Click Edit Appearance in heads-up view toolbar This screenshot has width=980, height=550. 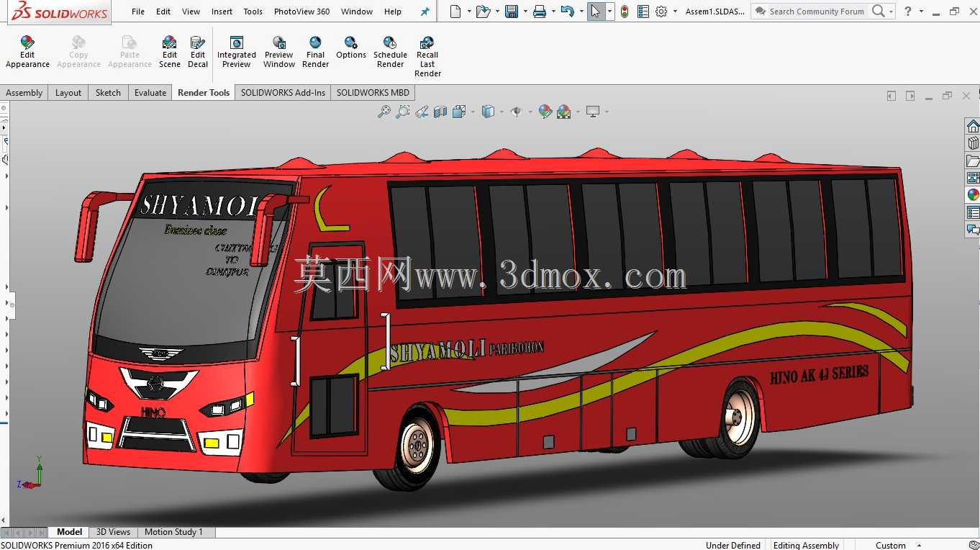point(545,112)
